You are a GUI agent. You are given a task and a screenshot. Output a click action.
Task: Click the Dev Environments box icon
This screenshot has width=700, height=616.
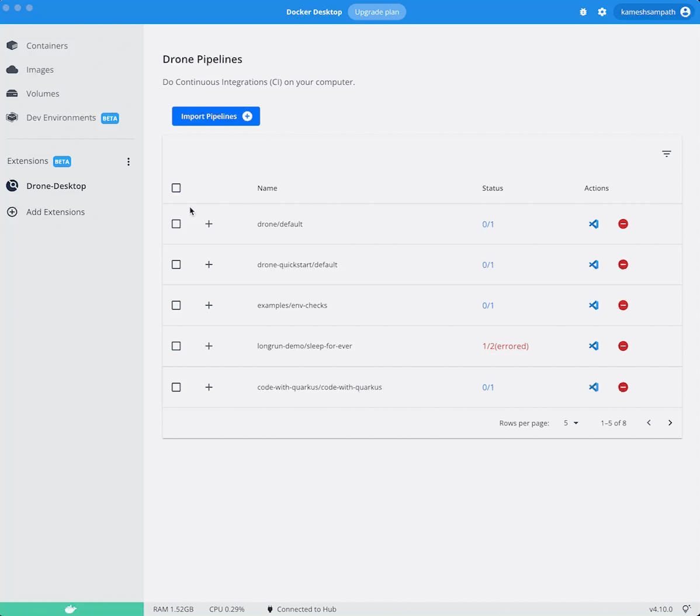point(12,117)
